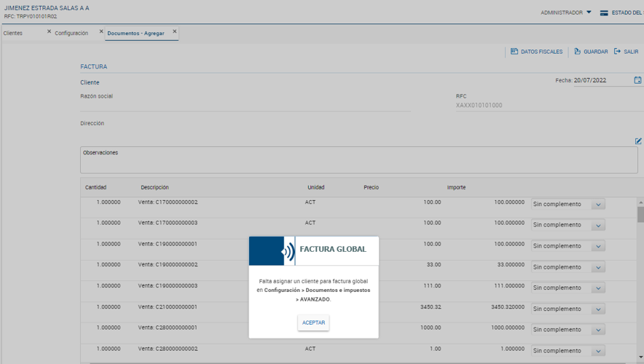Screen dimensions: 644x364
Task: Click the Salir exit icon
Action: pyautogui.click(x=617, y=52)
